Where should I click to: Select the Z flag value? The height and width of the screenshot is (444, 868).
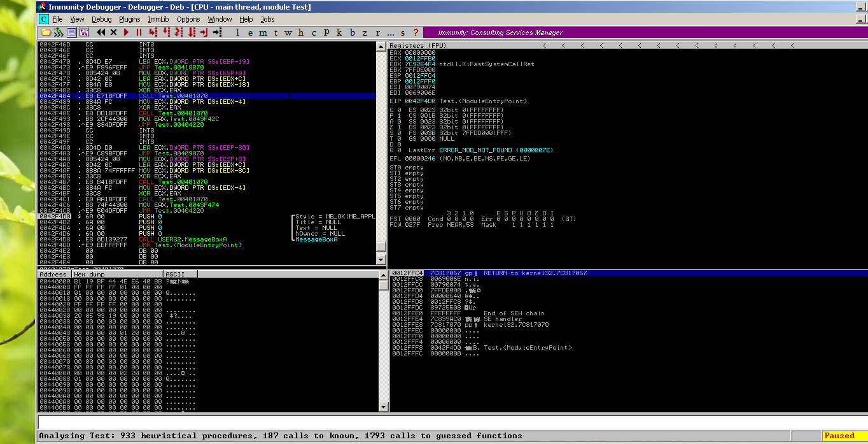400,127
